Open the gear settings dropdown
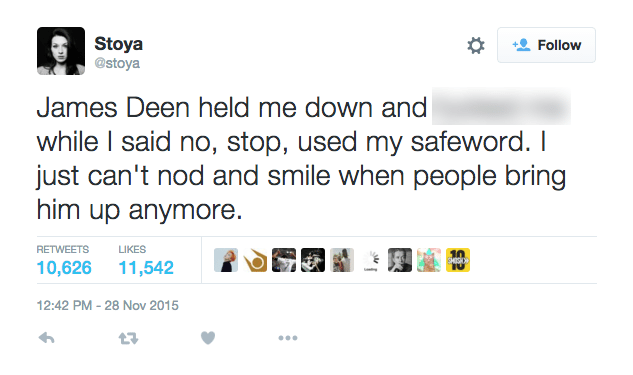Image resolution: width=633 pixels, height=375 pixels. (476, 45)
